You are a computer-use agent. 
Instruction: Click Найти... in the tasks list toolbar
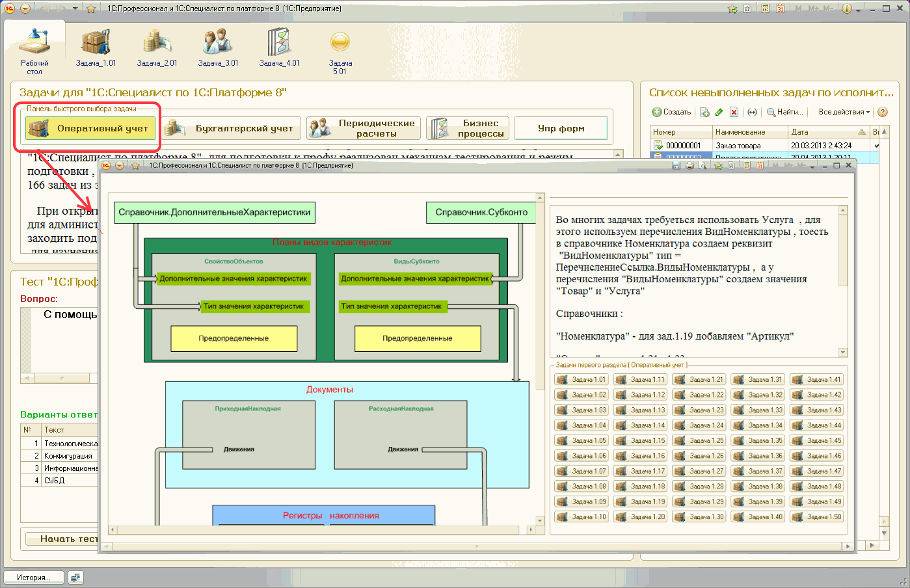pos(785,112)
